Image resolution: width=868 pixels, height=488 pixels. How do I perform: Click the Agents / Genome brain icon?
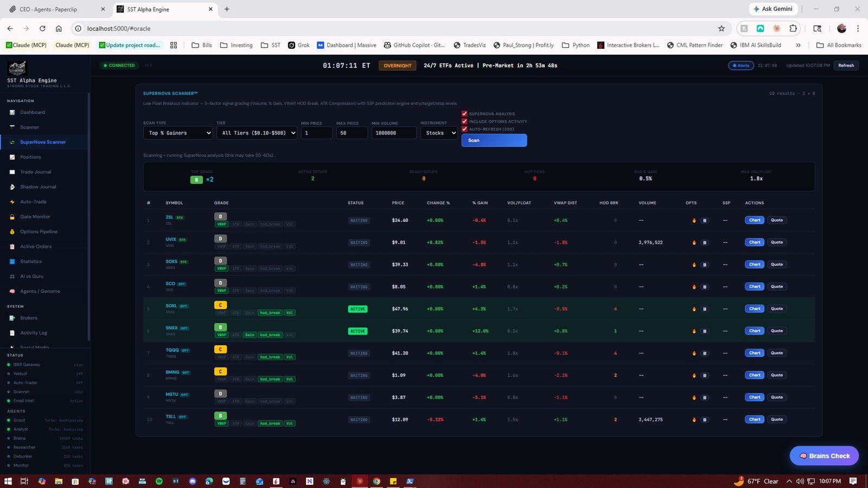(12, 291)
